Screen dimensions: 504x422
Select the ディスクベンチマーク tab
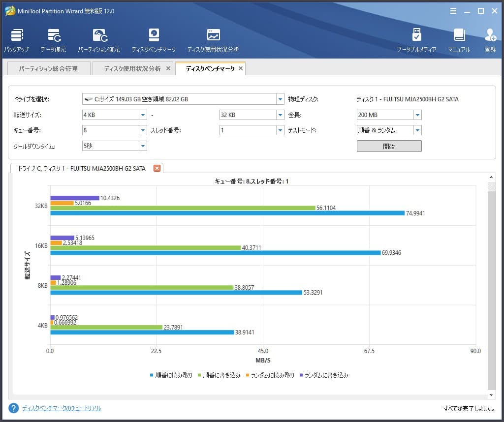tap(210, 68)
